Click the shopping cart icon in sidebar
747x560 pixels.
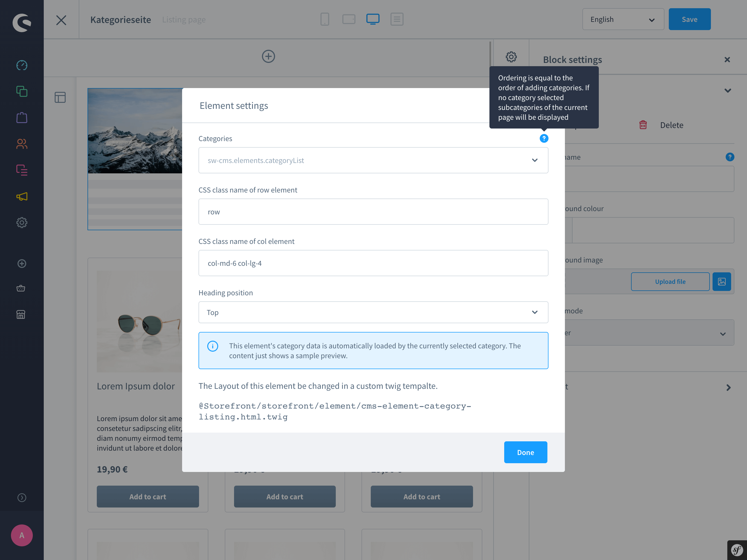(22, 288)
